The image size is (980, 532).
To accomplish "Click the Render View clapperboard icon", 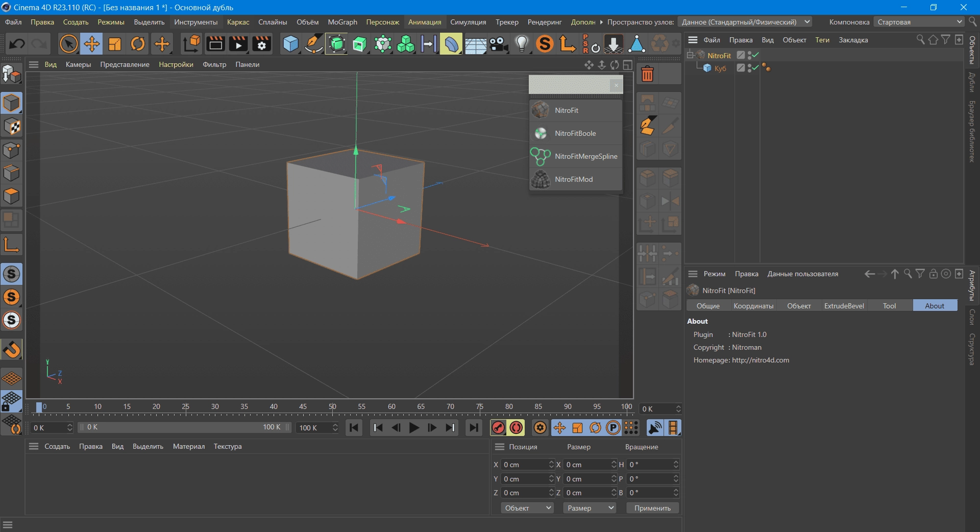I will pyautogui.click(x=215, y=44).
